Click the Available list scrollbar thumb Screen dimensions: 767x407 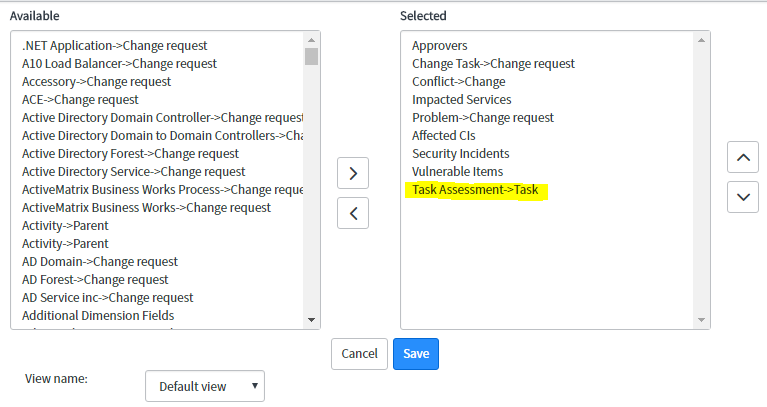pyautogui.click(x=311, y=56)
